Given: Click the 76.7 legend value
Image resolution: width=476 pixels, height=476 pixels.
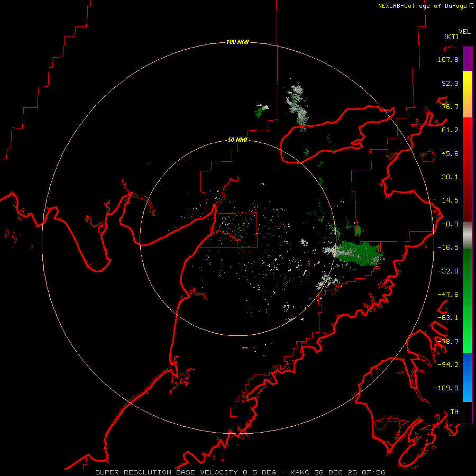Looking at the screenshot, I should [x=450, y=106].
